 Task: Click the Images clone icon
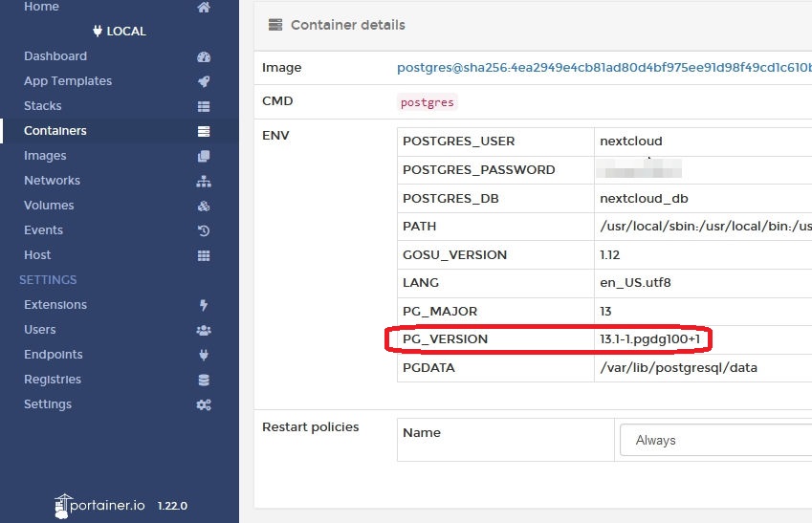pyautogui.click(x=203, y=156)
